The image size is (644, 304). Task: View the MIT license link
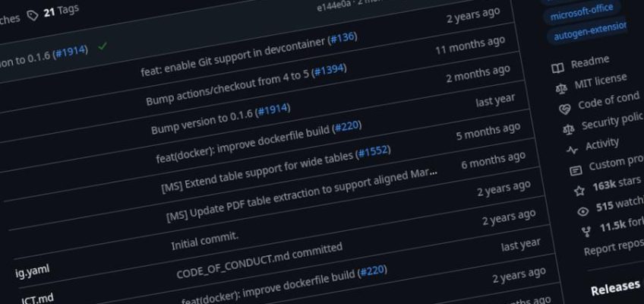601,81
